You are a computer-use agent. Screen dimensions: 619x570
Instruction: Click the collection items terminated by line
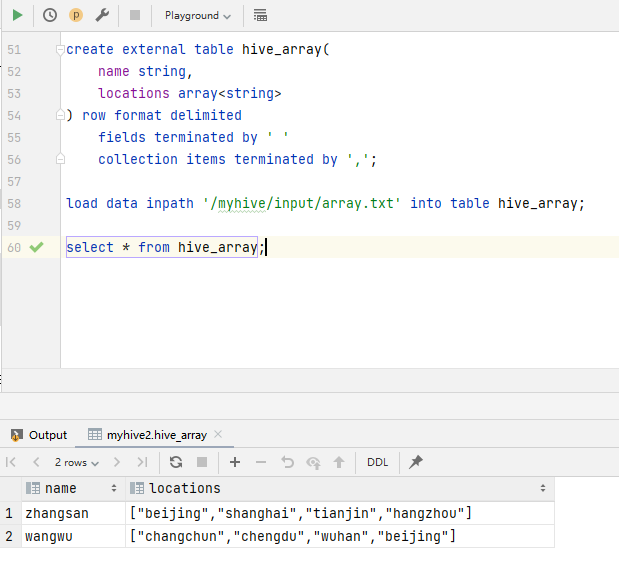(238, 159)
